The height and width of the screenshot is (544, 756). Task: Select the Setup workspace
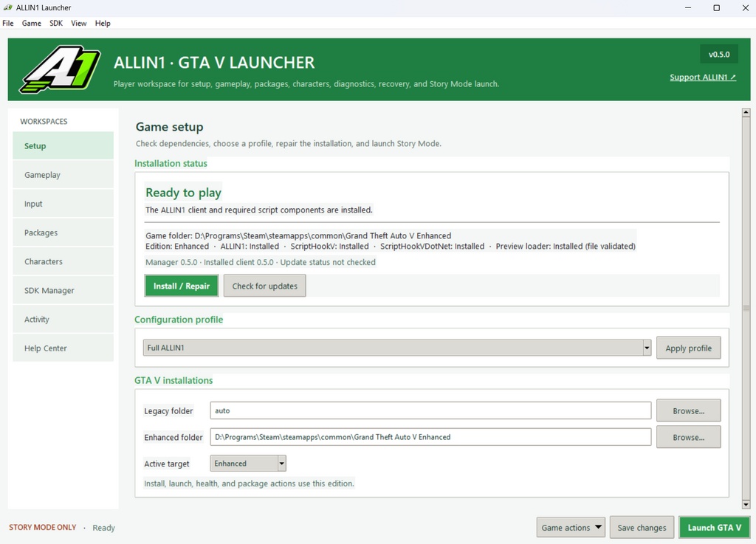point(63,145)
